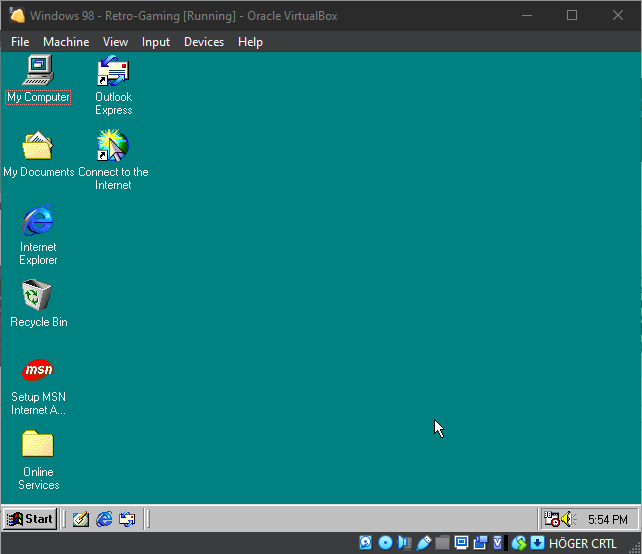Click the VirtualBox window title bar icon
Screen dimensions: 642x554
click(x=17, y=16)
